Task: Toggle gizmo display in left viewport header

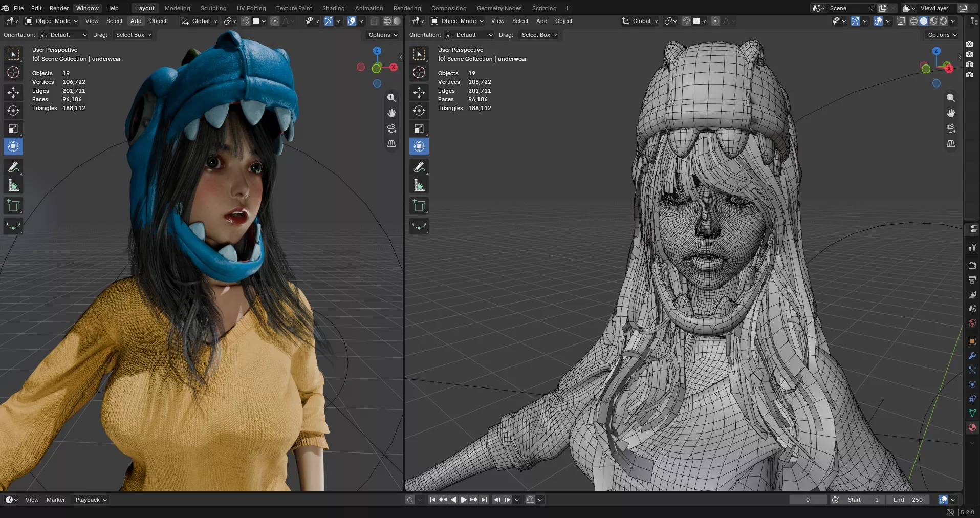Action: (329, 21)
